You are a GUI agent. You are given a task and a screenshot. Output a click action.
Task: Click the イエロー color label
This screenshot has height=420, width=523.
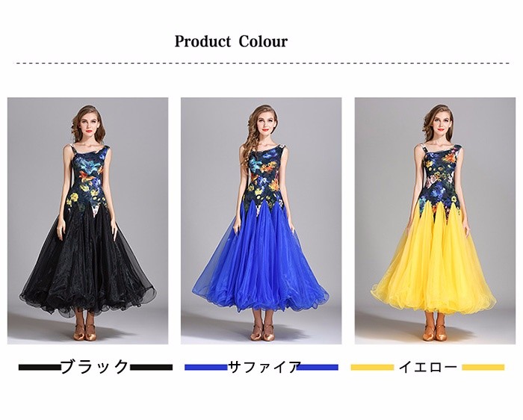428,367
